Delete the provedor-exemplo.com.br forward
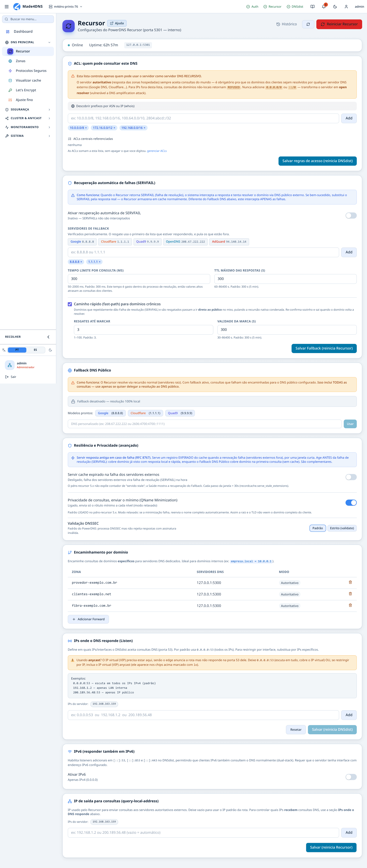This screenshot has height=868, width=367. 350,582
